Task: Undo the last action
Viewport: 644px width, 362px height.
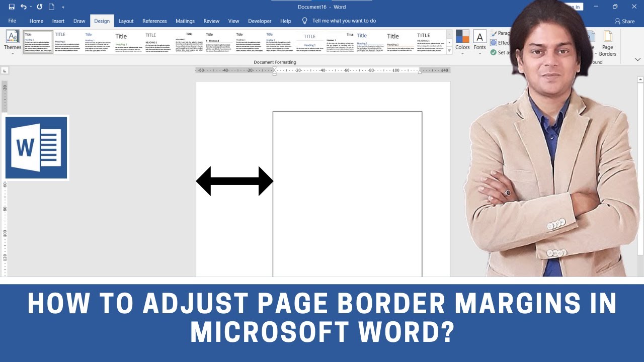Action: click(23, 7)
